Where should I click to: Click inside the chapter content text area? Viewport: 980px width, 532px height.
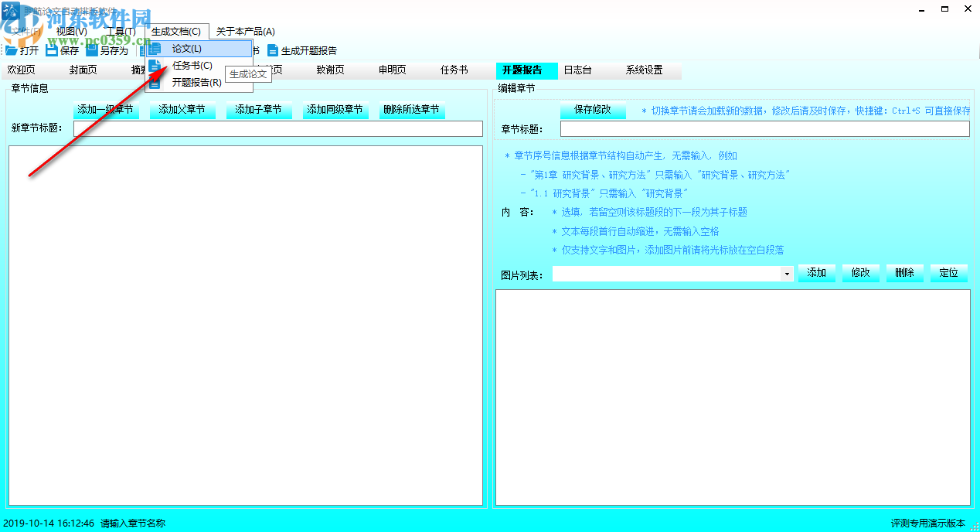[733, 397]
